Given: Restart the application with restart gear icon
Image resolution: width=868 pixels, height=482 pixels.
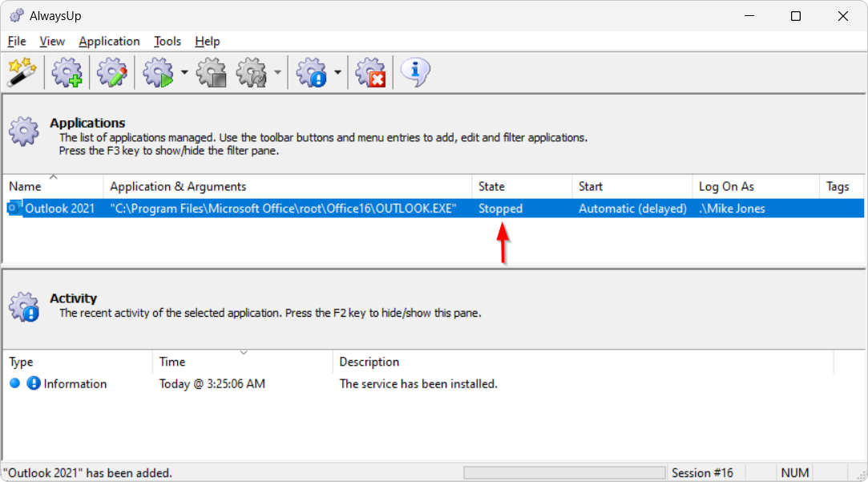Looking at the screenshot, I should click(252, 72).
